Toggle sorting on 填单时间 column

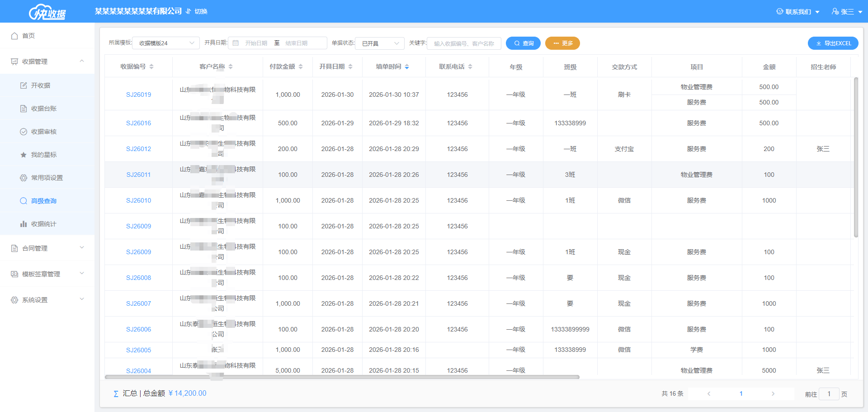[407, 66]
